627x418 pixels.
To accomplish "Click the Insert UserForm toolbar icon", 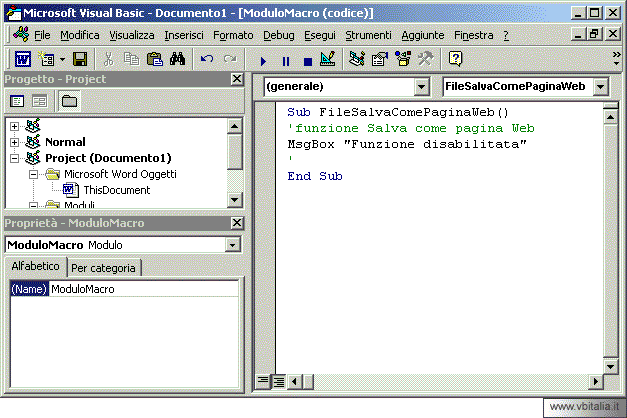I will tap(46, 60).
